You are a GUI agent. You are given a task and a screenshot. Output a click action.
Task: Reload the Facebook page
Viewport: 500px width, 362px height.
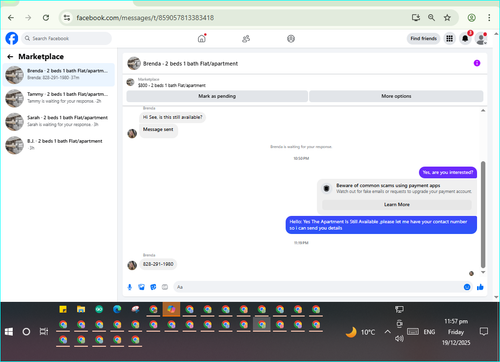click(46, 18)
